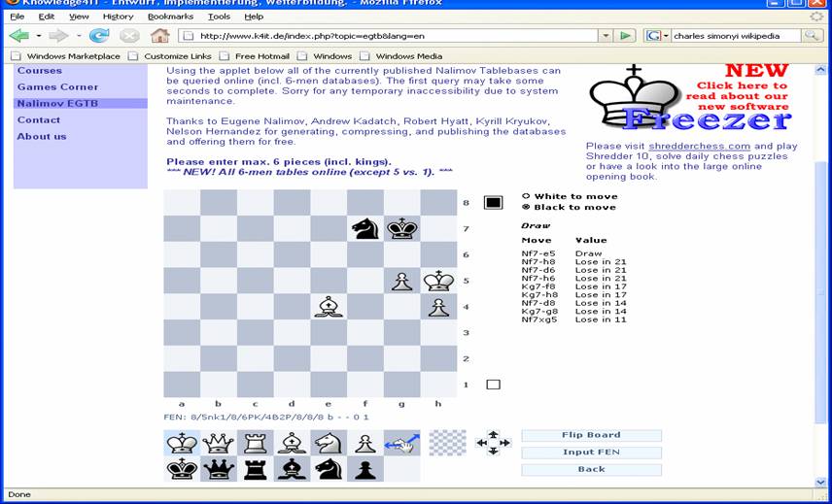Click the four-arrow shift board icon

[493, 444]
